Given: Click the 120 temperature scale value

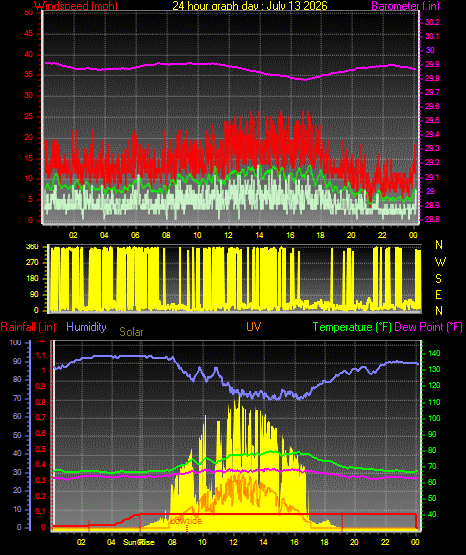Looking at the screenshot, I should (x=434, y=385).
